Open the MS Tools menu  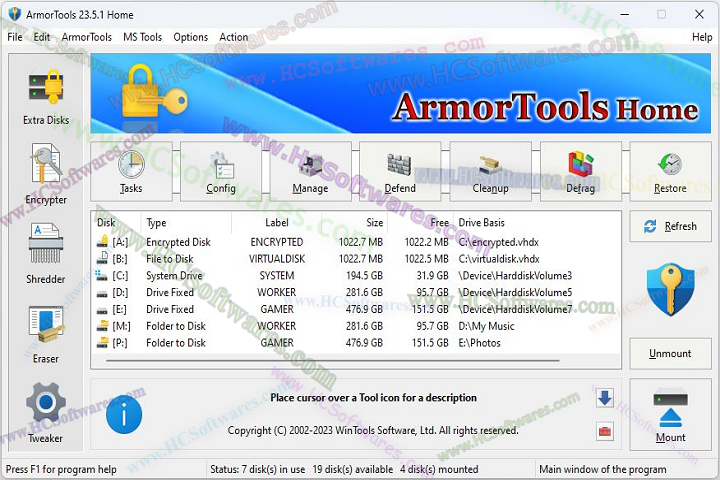click(x=142, y=37)
